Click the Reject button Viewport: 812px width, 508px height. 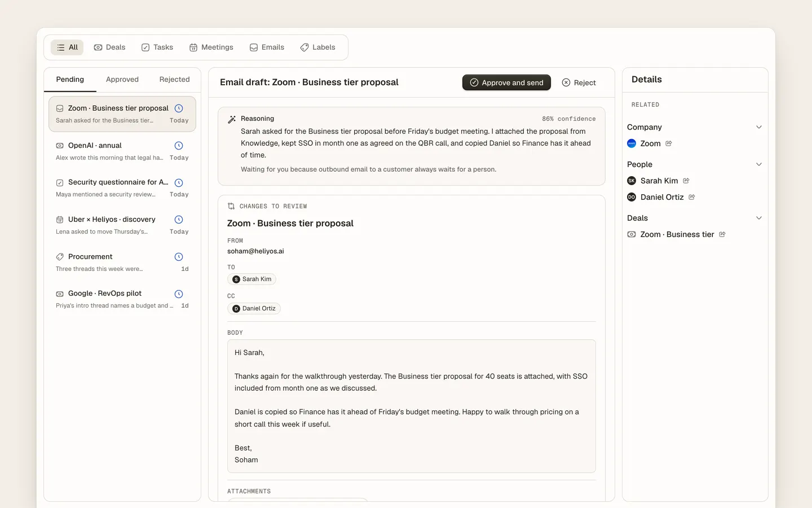tap(579, 82)
